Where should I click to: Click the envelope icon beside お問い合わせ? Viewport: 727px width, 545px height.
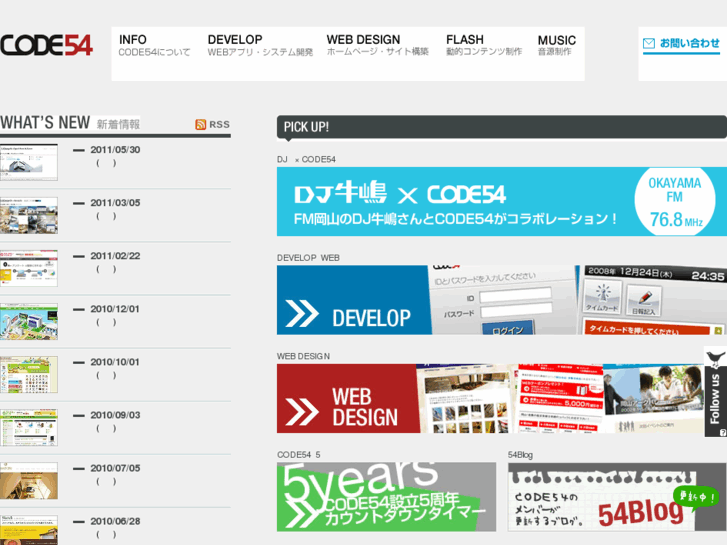tap(649, 44)
